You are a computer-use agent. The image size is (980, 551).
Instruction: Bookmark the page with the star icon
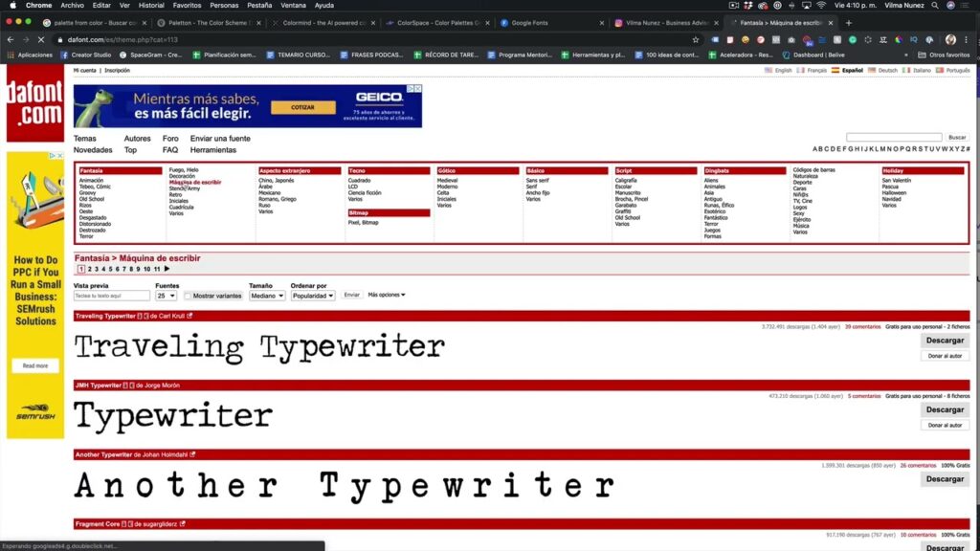(695, 40)
